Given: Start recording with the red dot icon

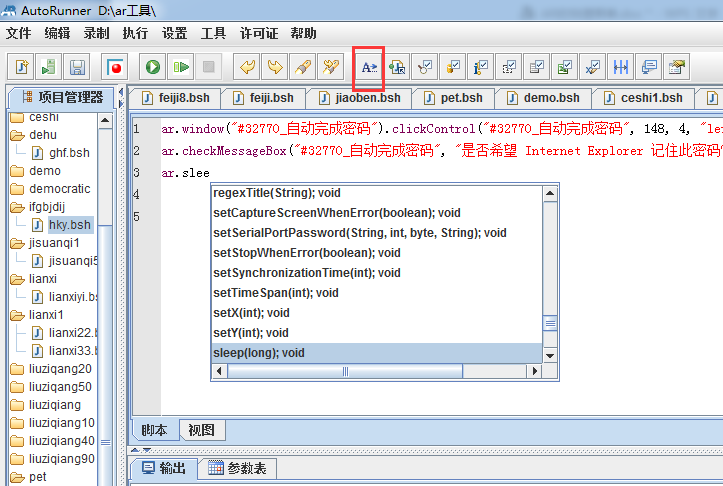Looking at the screenshot, I should (x=114, y=67).
